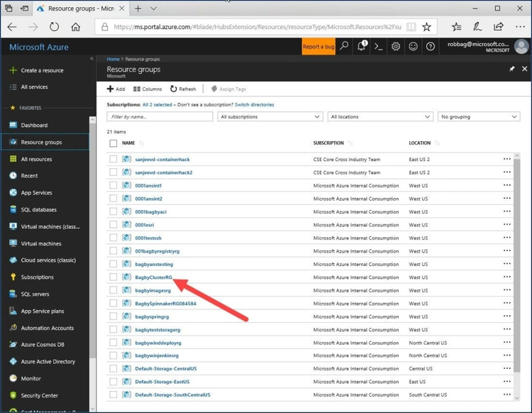Pin the Resource groups blade

pyautogui.click(x=512, y=69)
